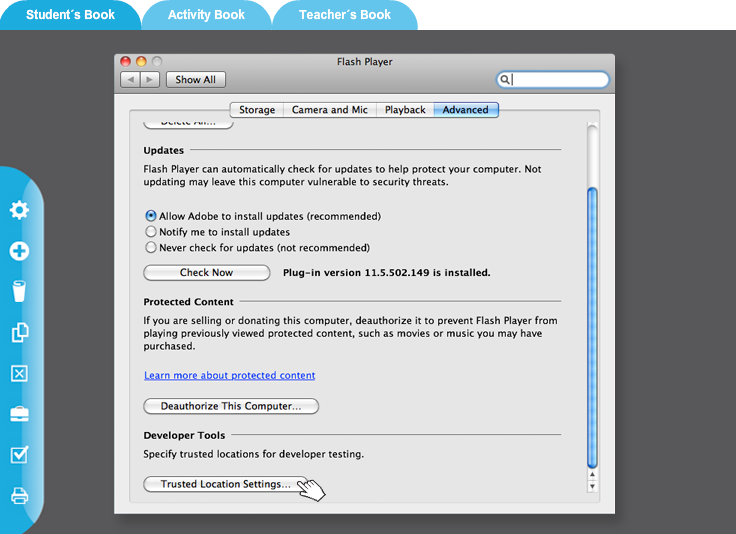Click the checked box icon in sidebar
This screenshot has width=736, height=534.
[19, 455]
